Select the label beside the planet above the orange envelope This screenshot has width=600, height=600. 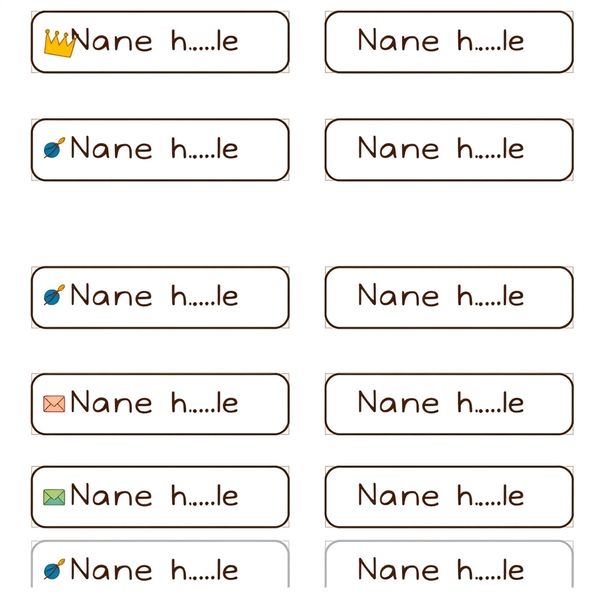point(154,297)
